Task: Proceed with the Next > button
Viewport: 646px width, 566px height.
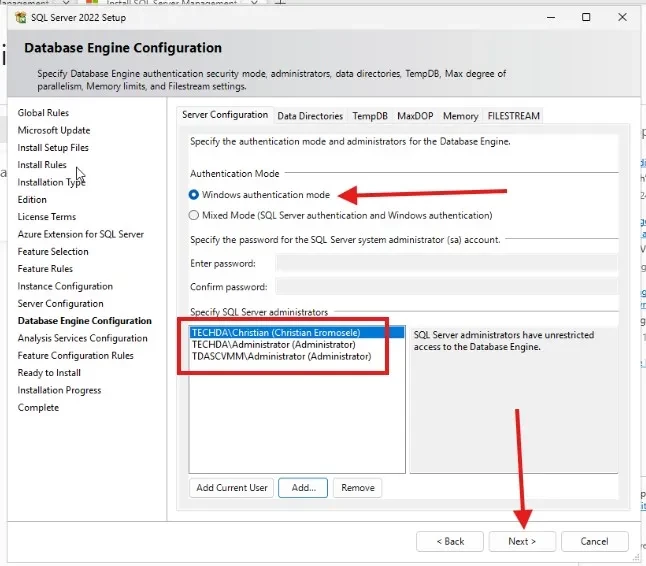Action: 522,541
